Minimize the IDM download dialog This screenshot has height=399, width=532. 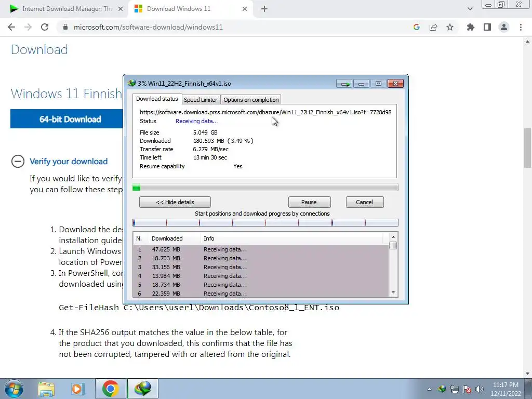point(362,84)
